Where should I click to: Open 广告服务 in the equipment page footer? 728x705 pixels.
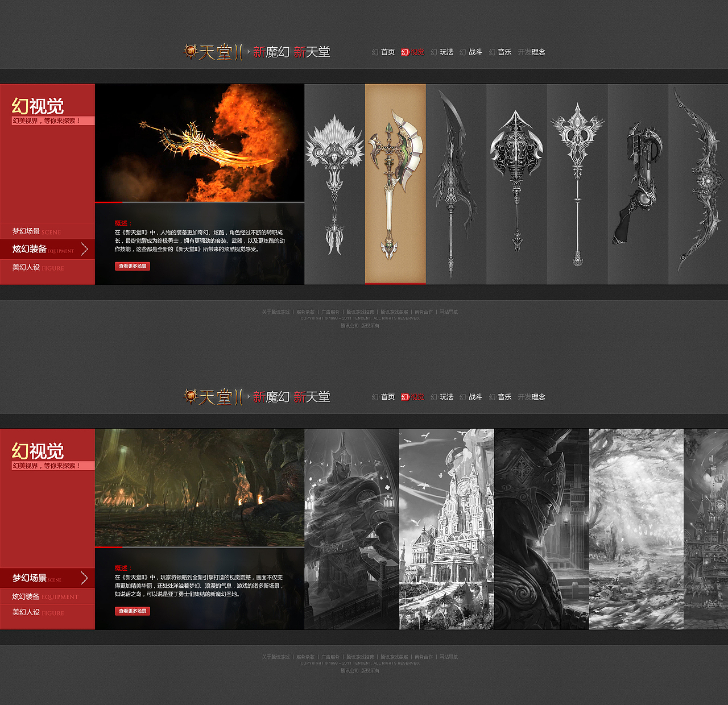tap(330, 312)
